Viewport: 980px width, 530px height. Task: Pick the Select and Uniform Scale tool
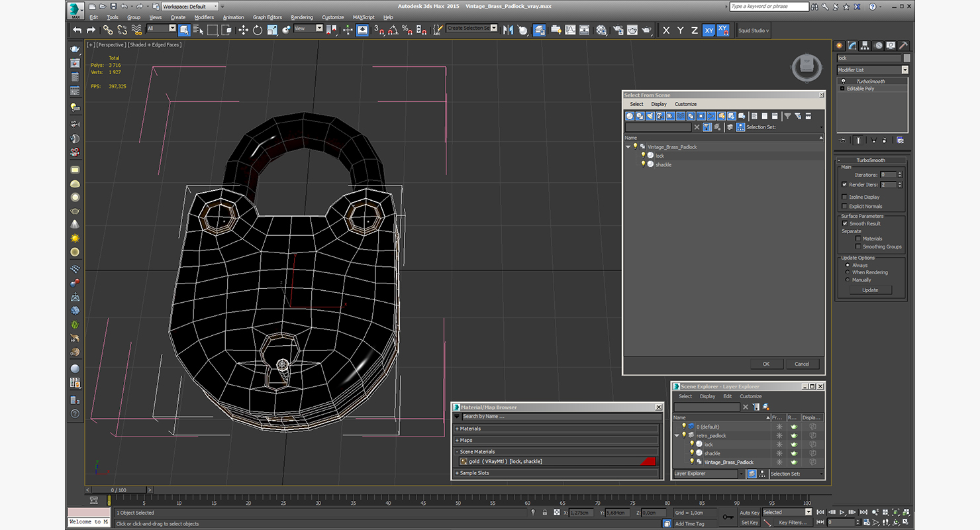point(271,30)
